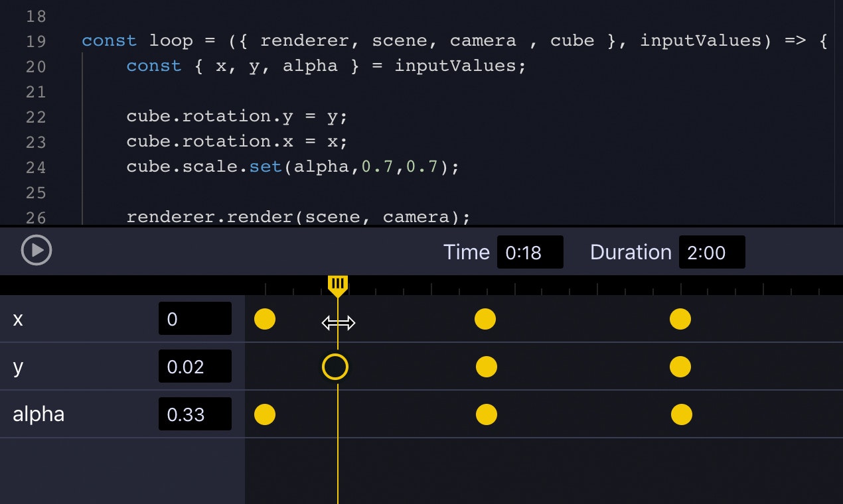Edit the y value field showing 0.02

click(195, 366)
